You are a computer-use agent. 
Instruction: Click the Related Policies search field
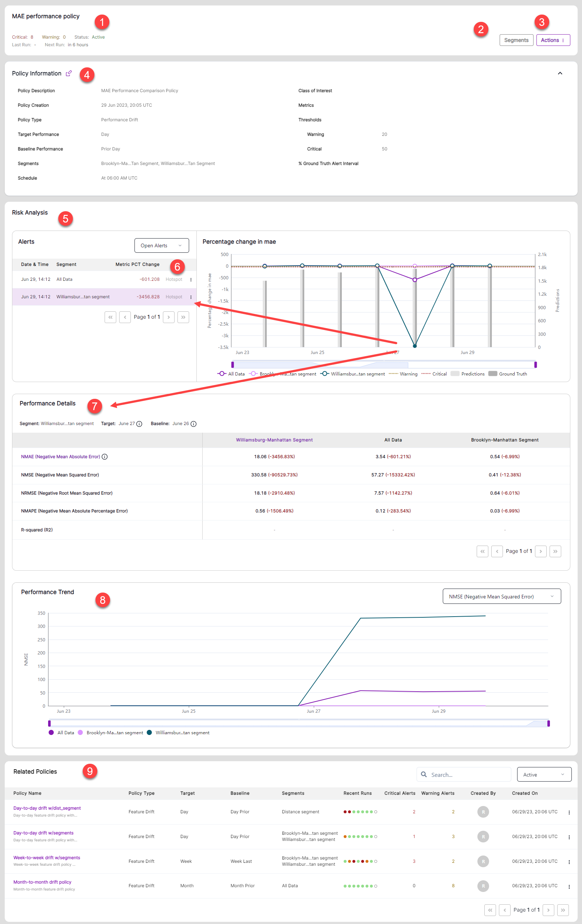[x=464, y=774]
